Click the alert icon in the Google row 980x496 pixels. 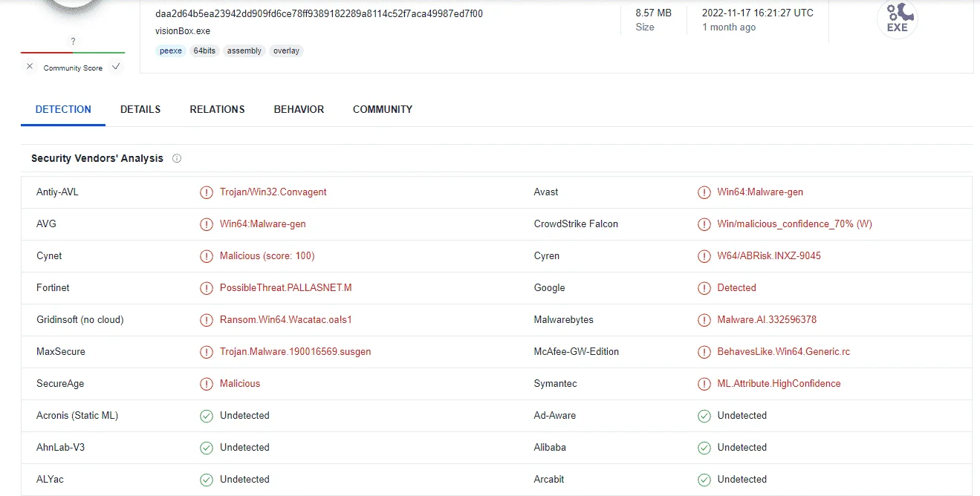704,288
